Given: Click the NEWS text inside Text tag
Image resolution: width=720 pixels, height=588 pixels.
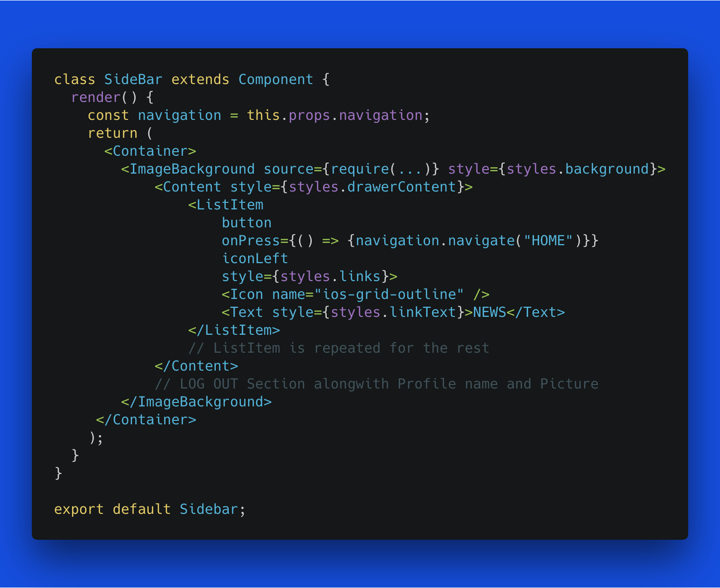Looking at the screenshot, I should (490, 312).
